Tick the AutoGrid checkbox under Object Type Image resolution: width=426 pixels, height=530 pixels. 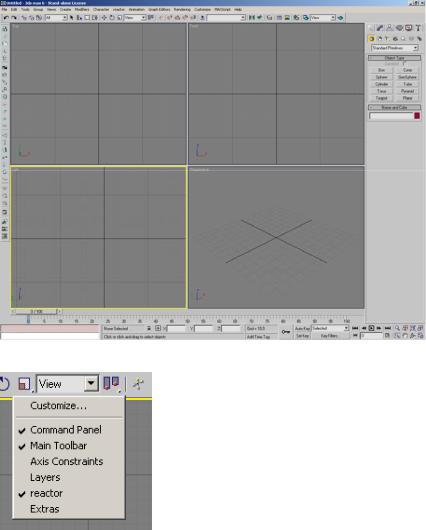pyautogui.click(x=404, y=63)
